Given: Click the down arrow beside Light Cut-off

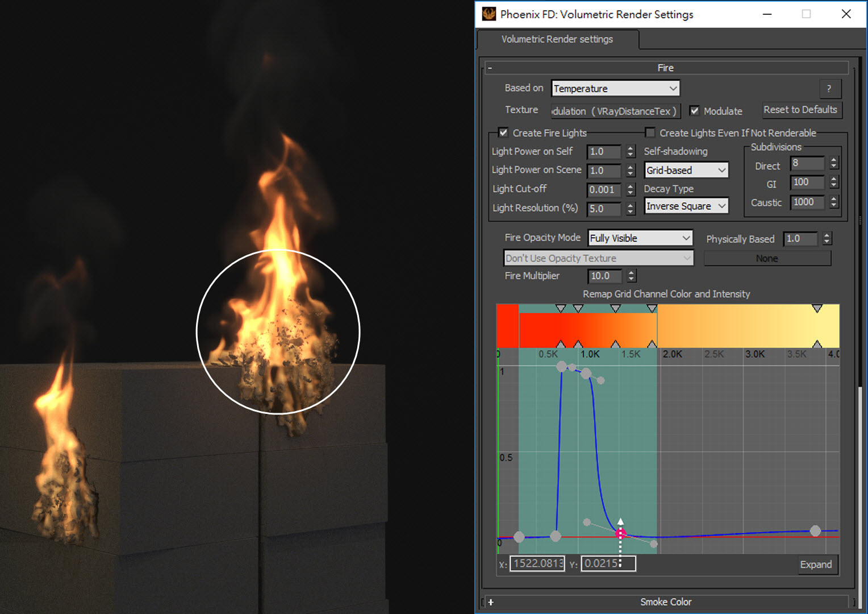Looking at the screenshot, I should 631,193.
